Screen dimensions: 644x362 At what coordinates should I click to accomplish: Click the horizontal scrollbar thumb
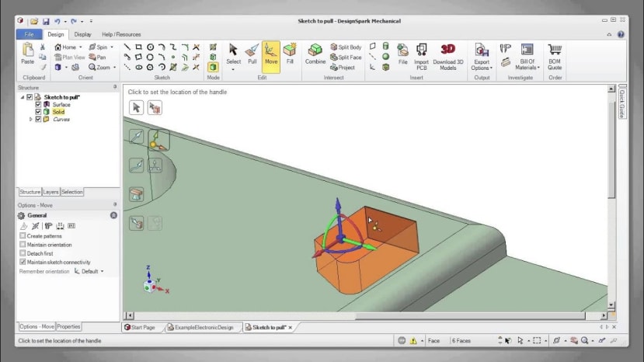[x=470, y=315]
